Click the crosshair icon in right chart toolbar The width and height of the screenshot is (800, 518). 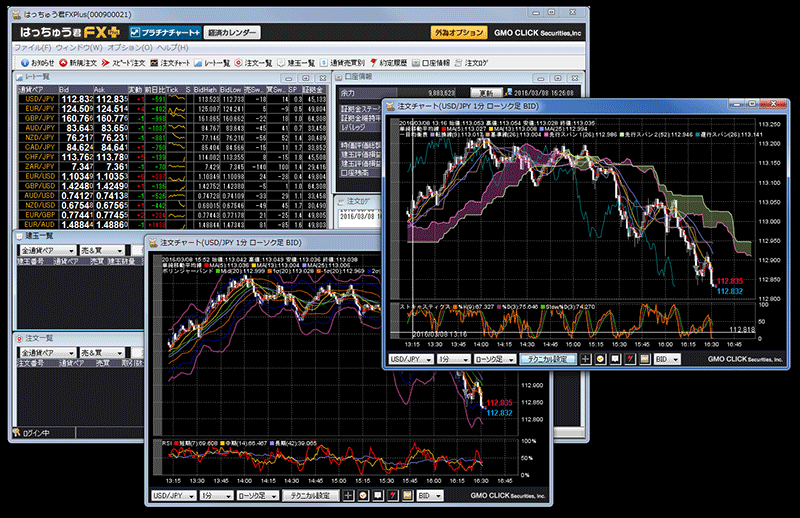pyautogui.click(x=586, y=358)
